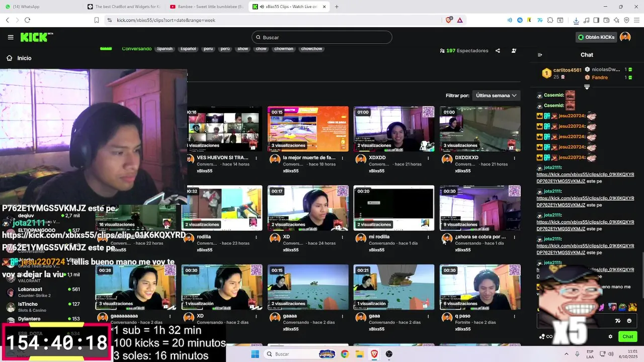
Task: Switch to The best ChatBot tab
Action: tap(124, 7)
